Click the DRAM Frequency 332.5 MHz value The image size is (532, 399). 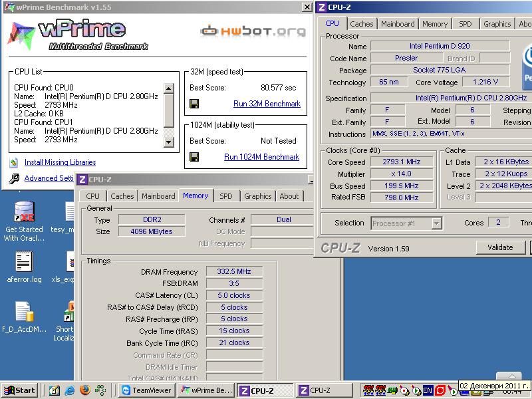[x=234, y=271]
